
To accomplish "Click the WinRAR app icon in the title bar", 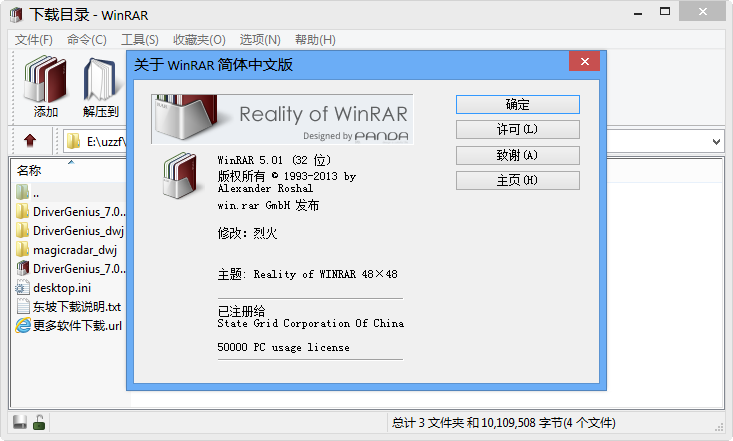I will click(x=15, y=14).
